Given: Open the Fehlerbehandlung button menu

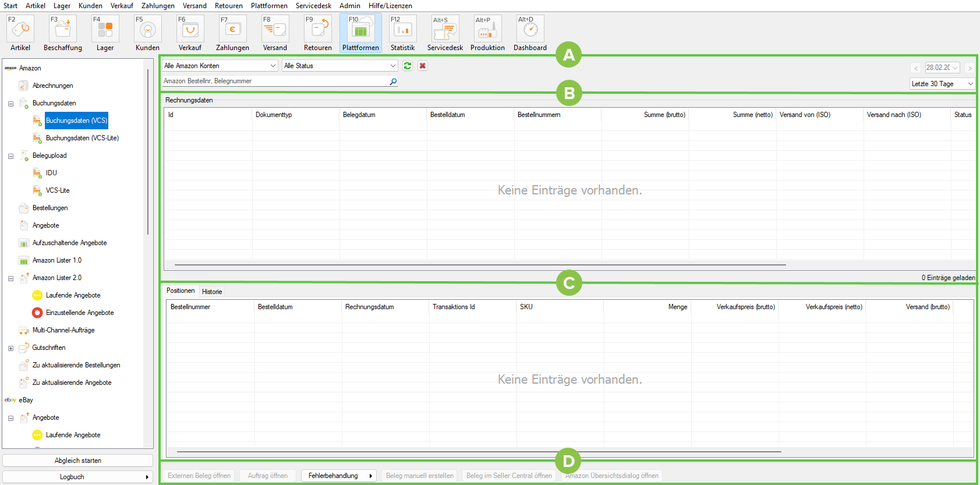Looking at the screenshot, I should [x=339, y=476].
